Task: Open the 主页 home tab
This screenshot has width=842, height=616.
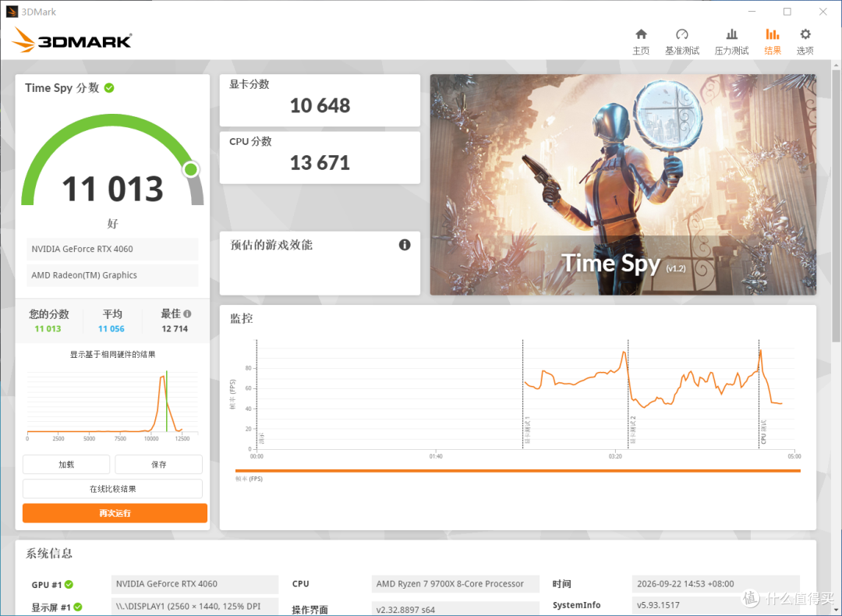Action: tap(641, 42)
